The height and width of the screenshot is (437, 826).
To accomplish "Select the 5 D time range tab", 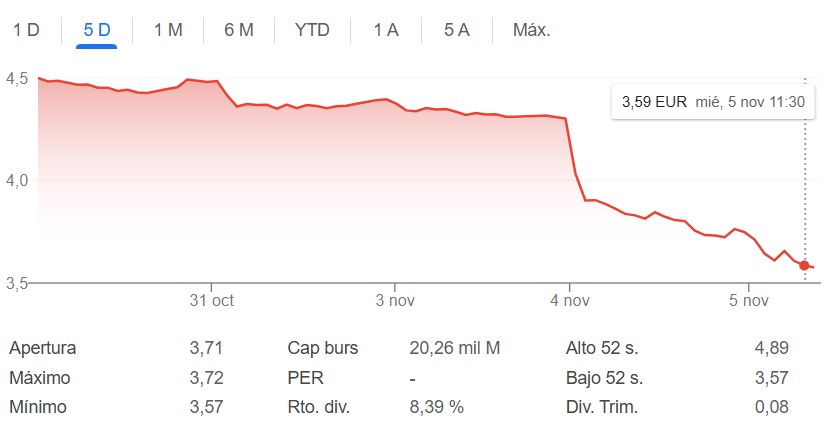I will [97, 30].
